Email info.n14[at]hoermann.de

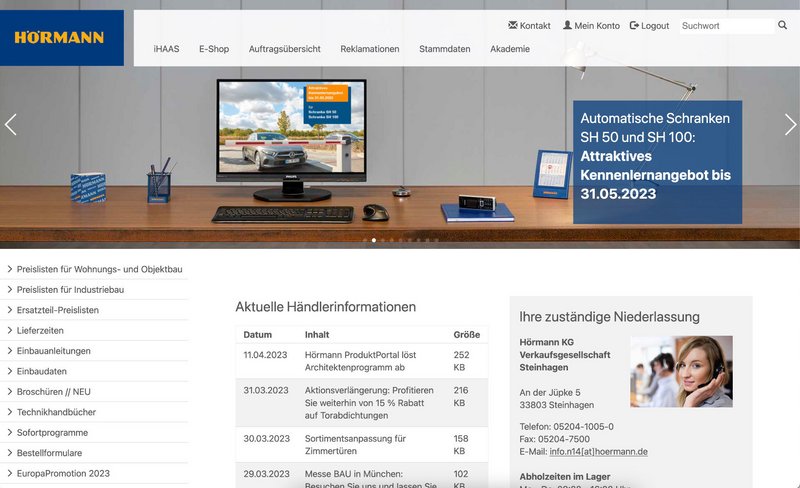pos(598,452)
